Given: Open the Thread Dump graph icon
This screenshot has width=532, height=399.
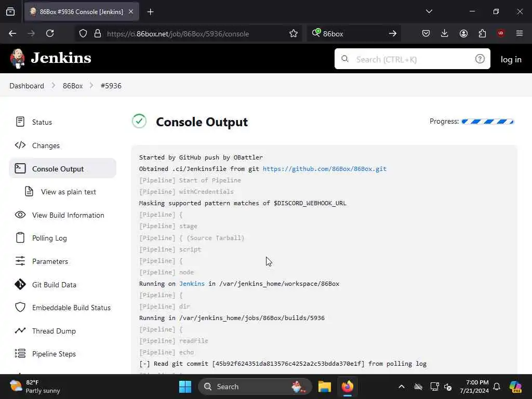Looking at the screenshot, I should (20, 330).
